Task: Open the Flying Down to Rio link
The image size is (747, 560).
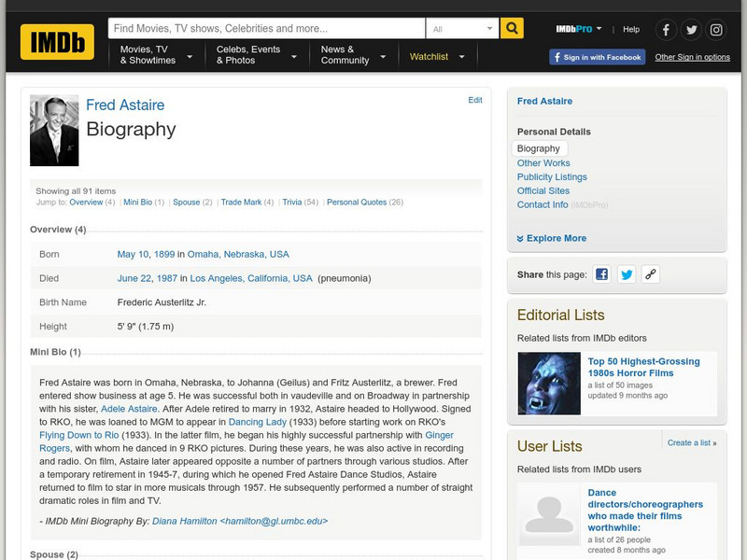Action: point(79,435)
